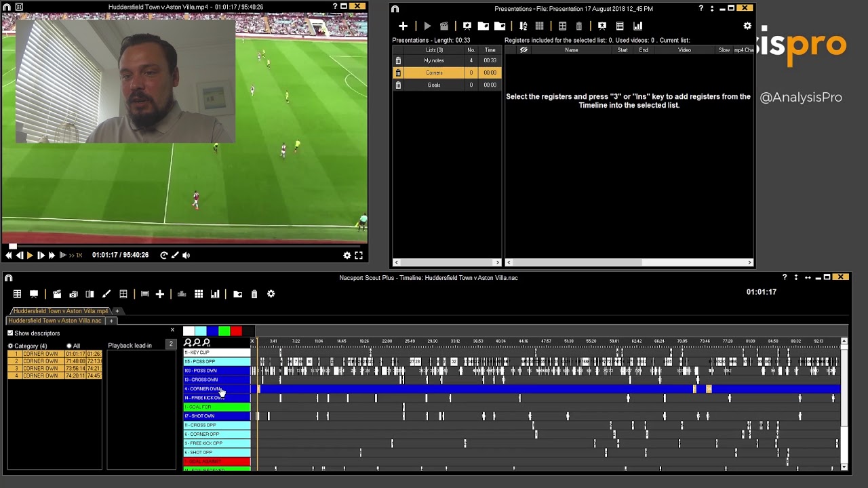Image resolution: width=868 pixels, height=488 pixels.
Task: Open video player settings gear
Action: point(347,256)
